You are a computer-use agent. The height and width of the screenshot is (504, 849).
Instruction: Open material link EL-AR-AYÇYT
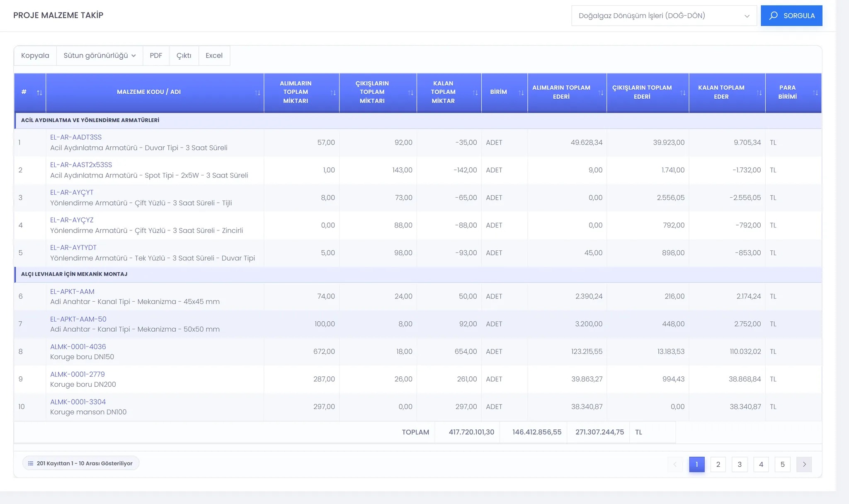click(72, 192)
